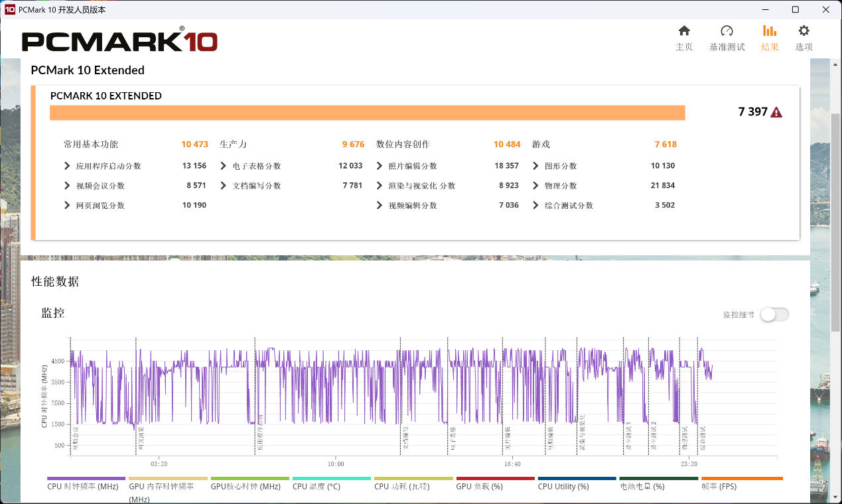Click the red warning triangle beside 7 397
This screenshot has width=842, height=504.
click(x=776, y=113)
